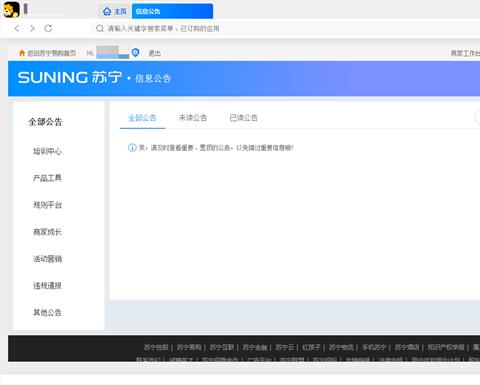Switch to 已读公告 tab

click(x=244, y=118)
